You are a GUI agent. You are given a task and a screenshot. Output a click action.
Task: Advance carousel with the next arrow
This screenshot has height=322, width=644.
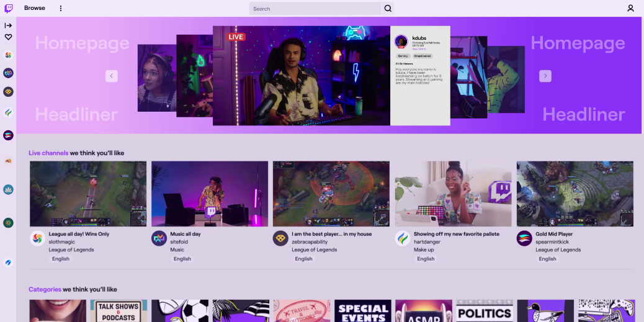[x=545, y=76]
